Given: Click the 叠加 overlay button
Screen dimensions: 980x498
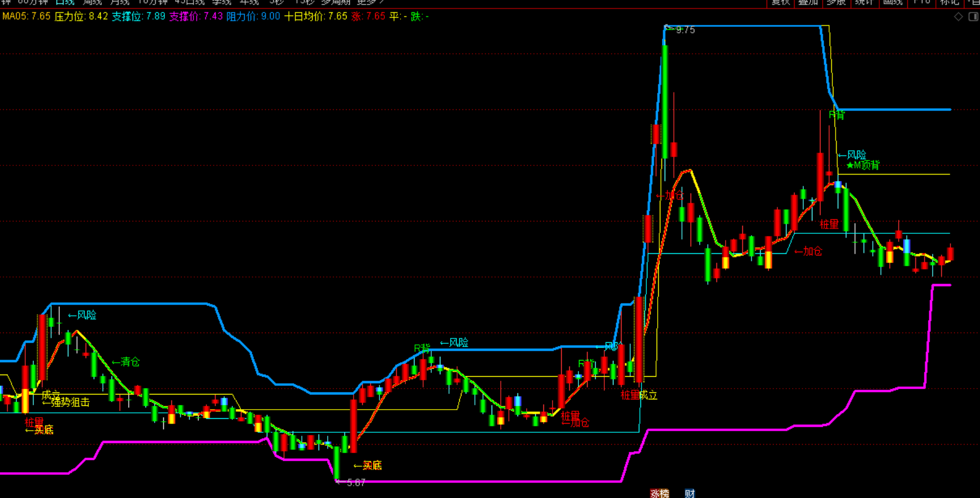Looking at the screenshot, I should pos(808,3).
